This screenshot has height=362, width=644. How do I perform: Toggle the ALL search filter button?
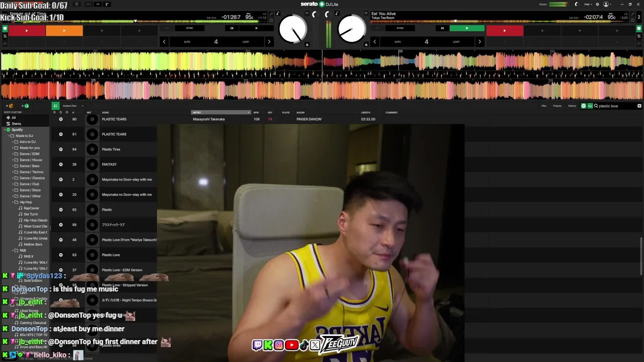[x=590, y=106]
